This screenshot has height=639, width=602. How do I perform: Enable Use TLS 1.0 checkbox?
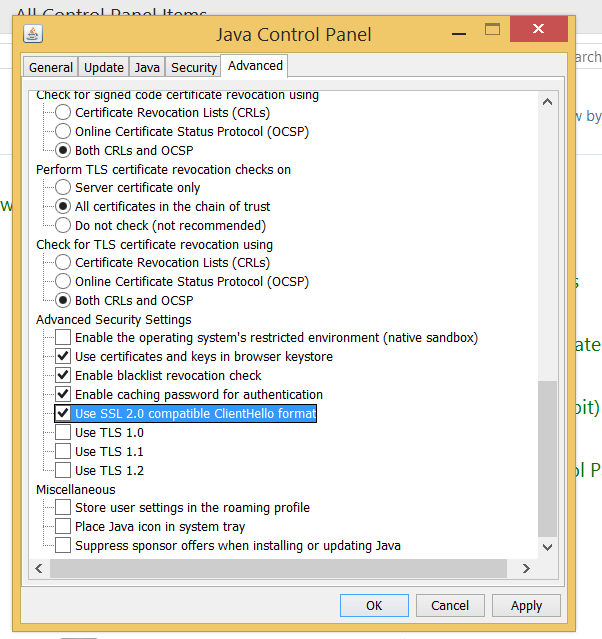(x=63, y=432)
